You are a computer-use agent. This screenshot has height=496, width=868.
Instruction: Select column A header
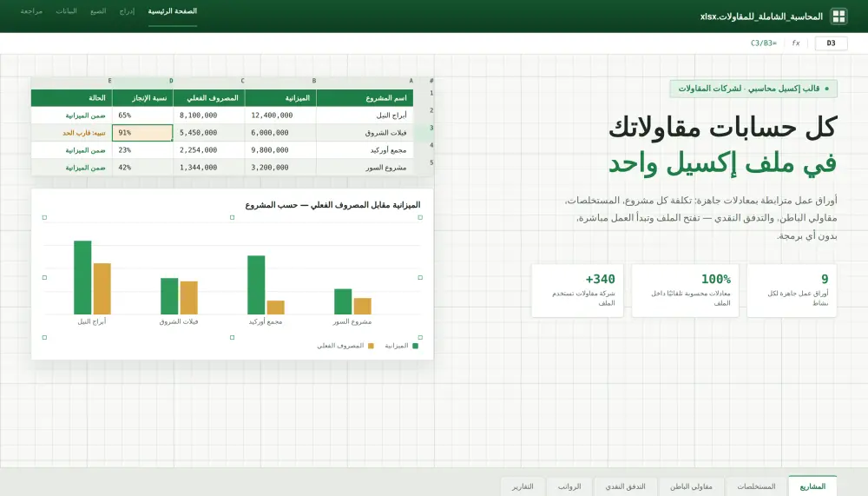point(365,81)
